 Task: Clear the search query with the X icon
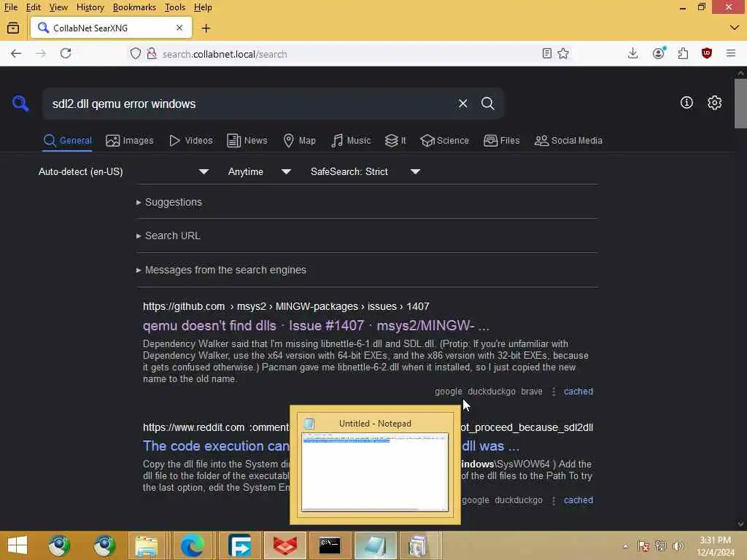click(462, 104)
